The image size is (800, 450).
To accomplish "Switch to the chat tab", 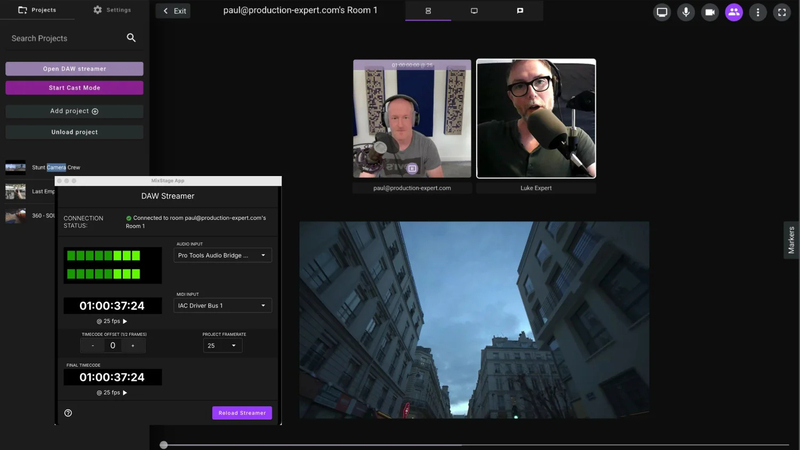I will point(520,11).
